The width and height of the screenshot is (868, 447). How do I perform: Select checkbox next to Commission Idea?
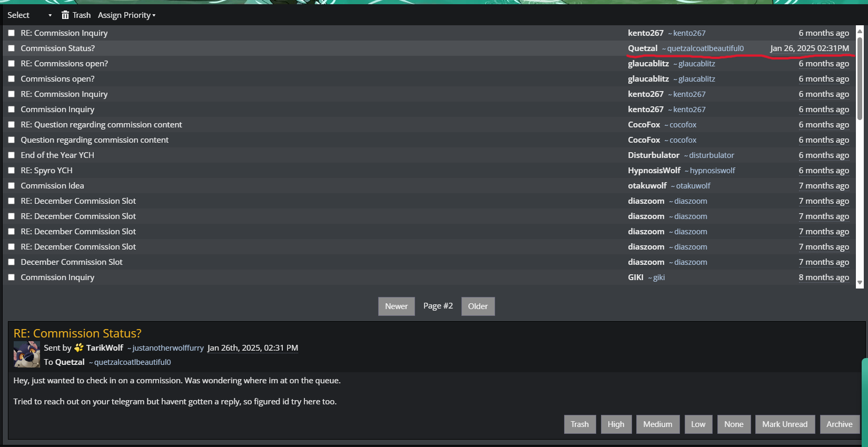[x=11, y=185]
